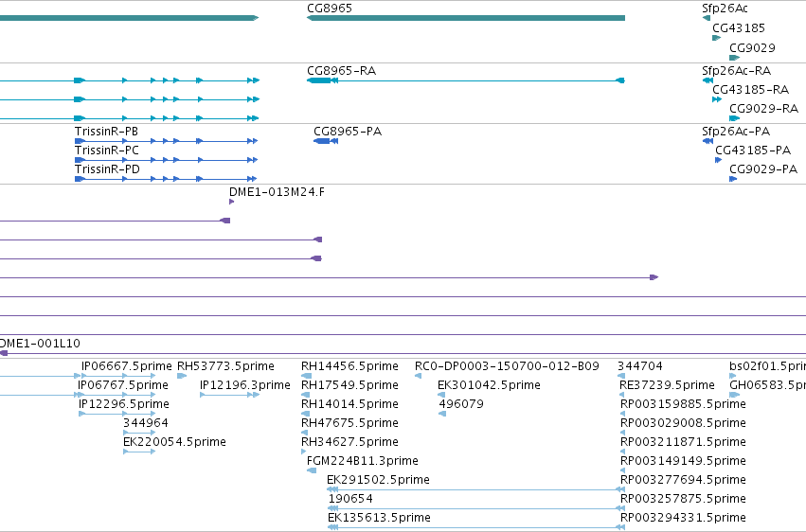Select the IP12196.3prime EST label
Image resolution: width=806 pixels, height=532 pixels.
[245, 385]
